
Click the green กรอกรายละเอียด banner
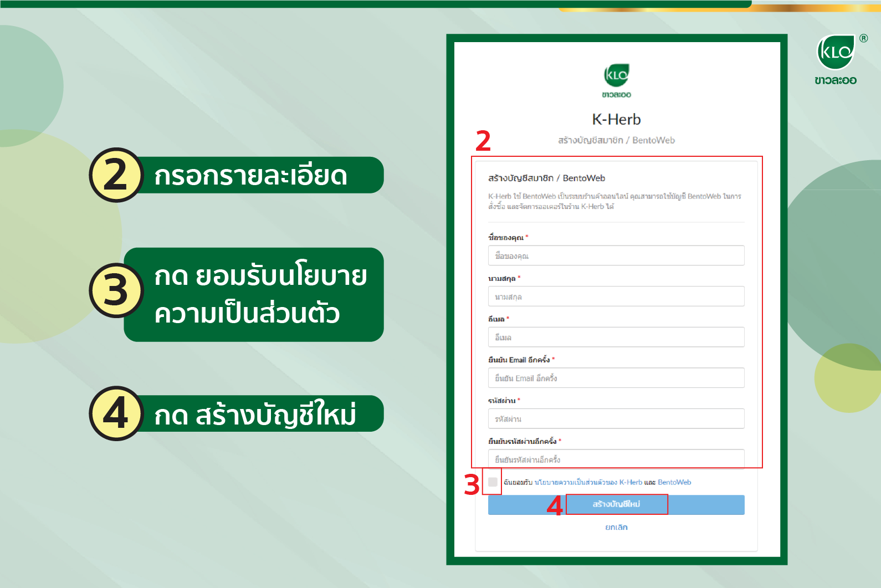coord(260,175)
